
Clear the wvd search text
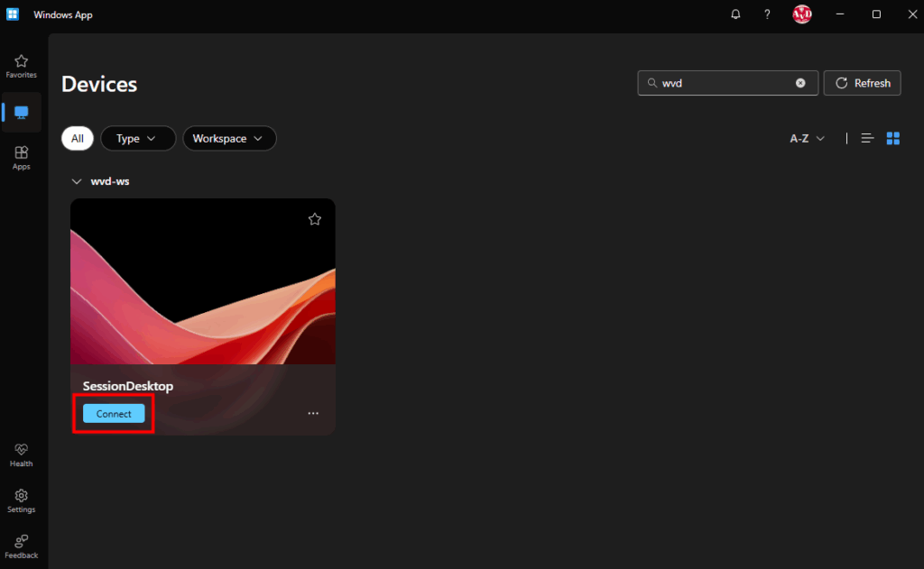pyautogui.click(x=800, y=83)
